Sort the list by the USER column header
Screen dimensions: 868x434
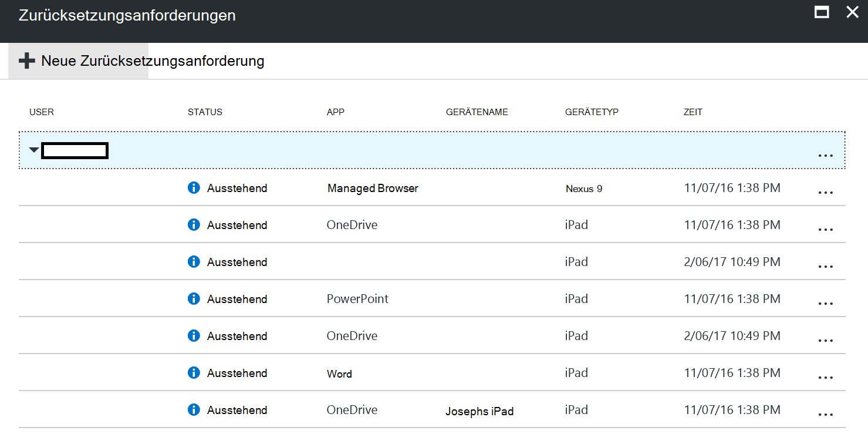coord(42,112)
